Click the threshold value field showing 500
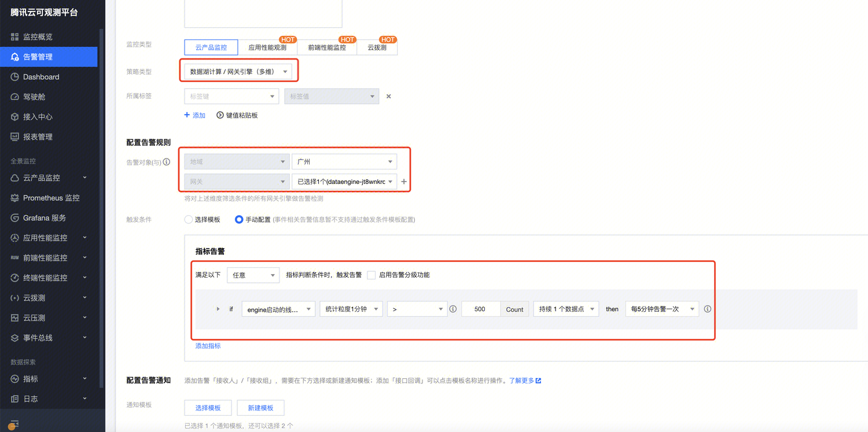Screen dimensions: 868x432 481,309
